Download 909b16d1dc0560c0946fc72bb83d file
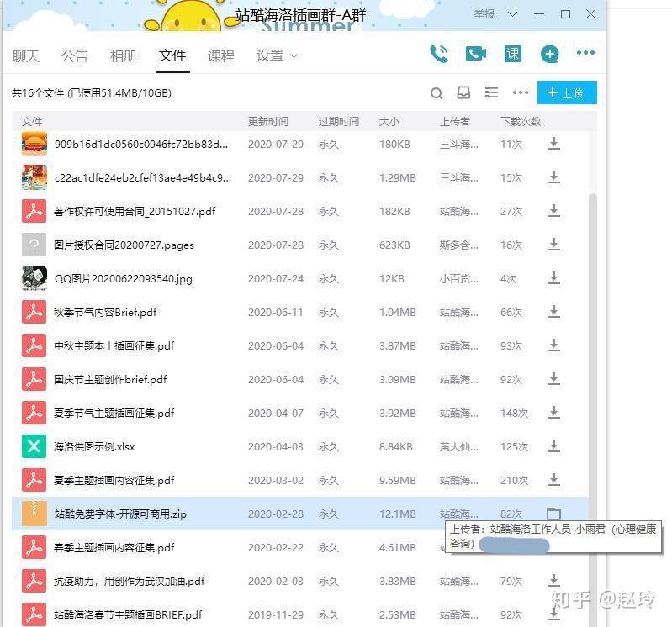The image size is (672, 627). (x=553, y=144)
